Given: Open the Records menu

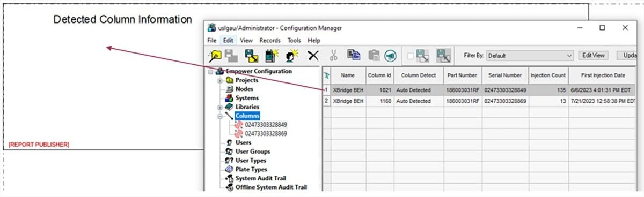Looking at the screenshot, I should [270, 40].
